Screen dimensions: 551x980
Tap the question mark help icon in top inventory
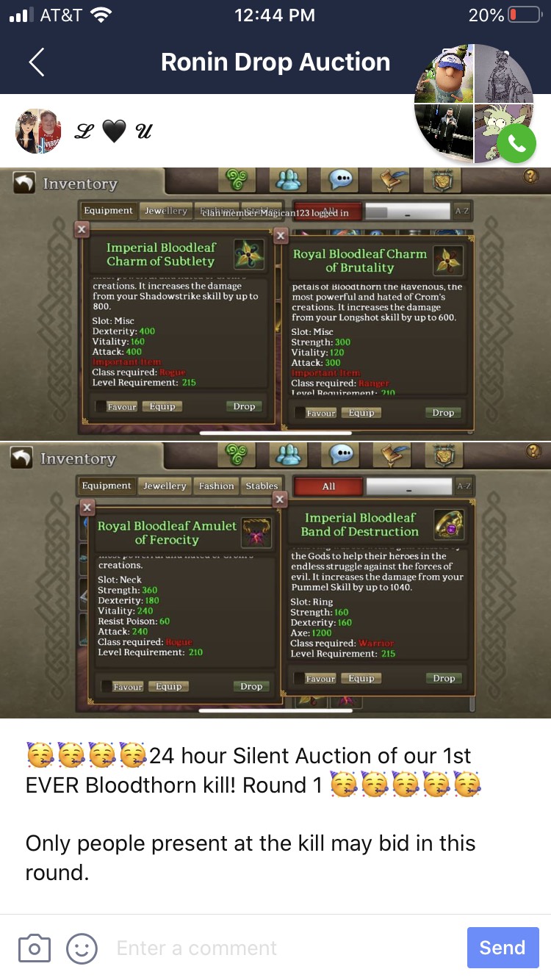point(532,176)
